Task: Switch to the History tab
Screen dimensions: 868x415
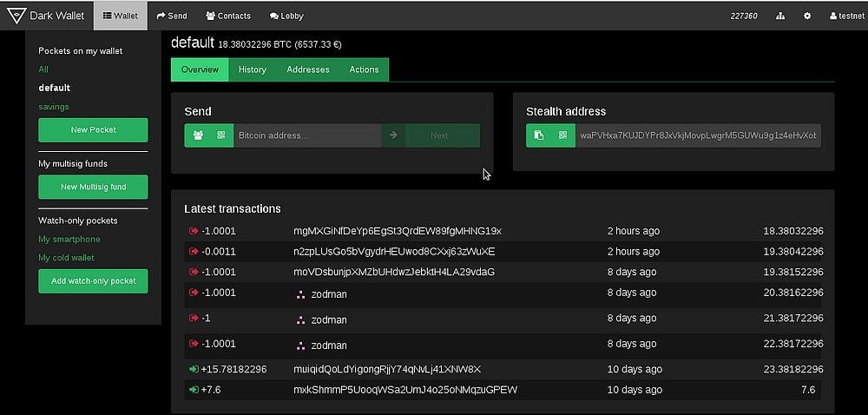Action: click(x=252, y=69)
